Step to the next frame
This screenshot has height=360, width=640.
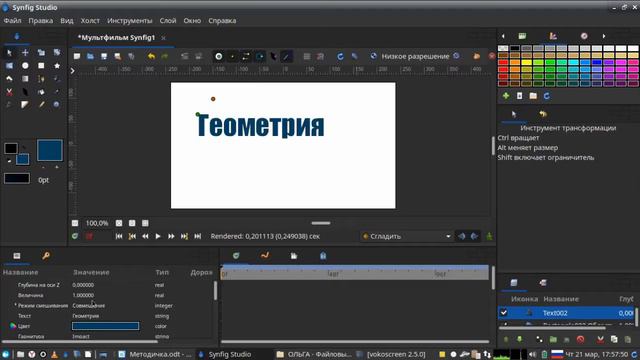coord(171,236)
